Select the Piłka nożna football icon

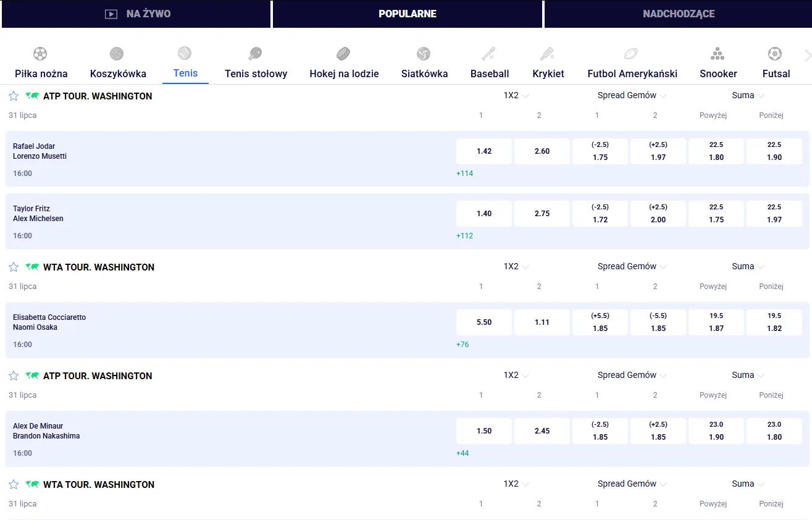point(40,54)
